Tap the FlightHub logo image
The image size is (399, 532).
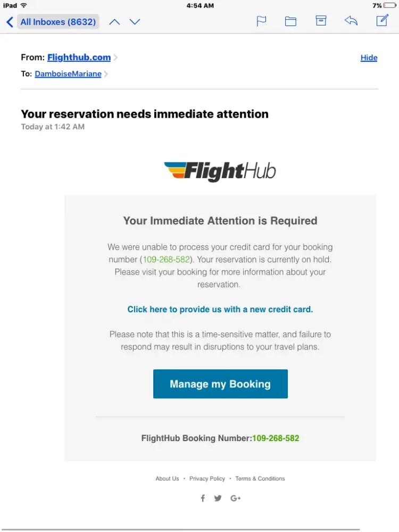220,171
